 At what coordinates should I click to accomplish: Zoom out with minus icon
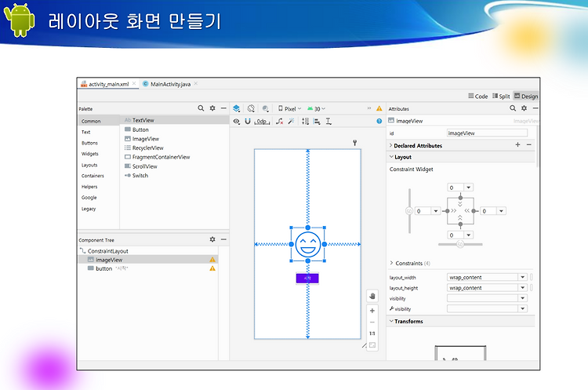(372, 322)
